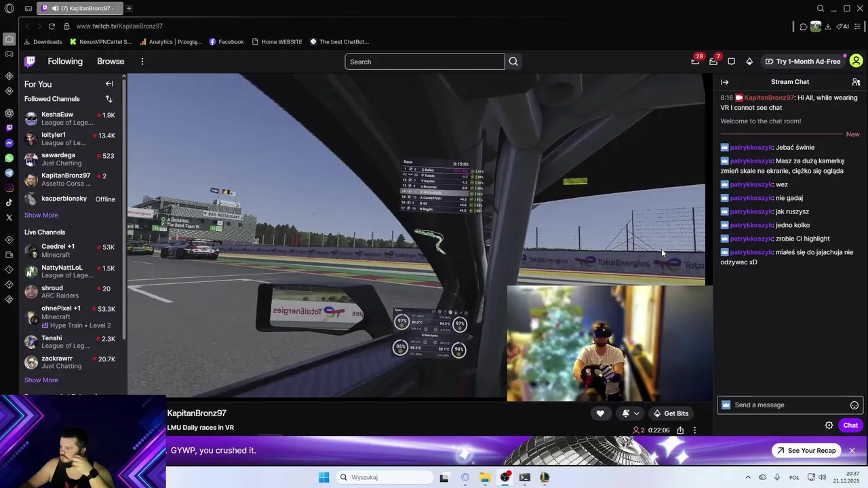This screenshot has height=488, width=868.
Task: Collapse the Stream Chat panel
Action: coord(724,82)
